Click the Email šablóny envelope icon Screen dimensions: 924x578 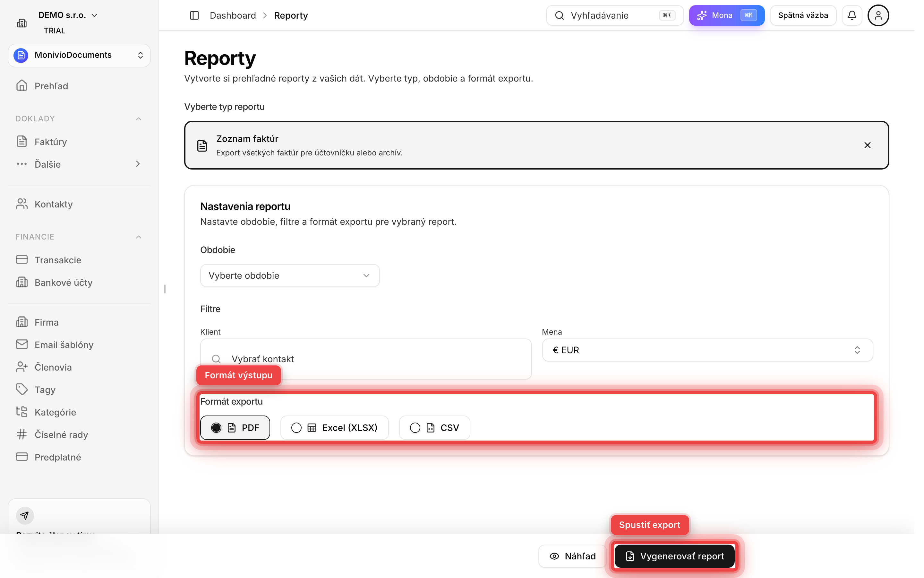22,345
